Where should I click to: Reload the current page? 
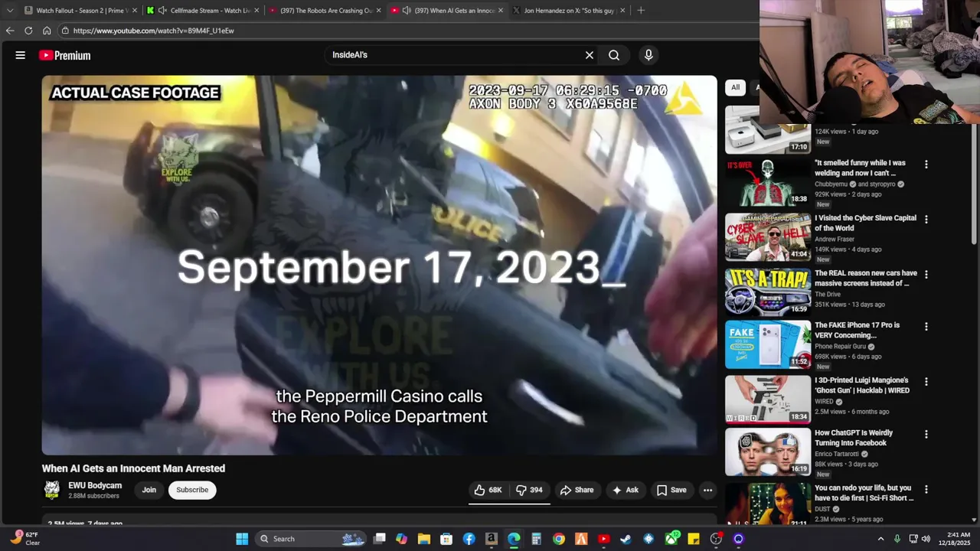point(28,31)
